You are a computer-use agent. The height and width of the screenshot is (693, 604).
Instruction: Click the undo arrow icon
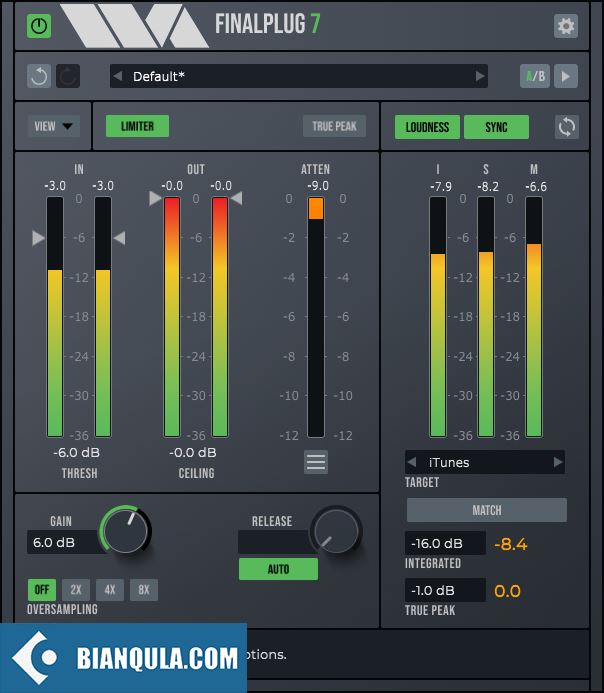click(x=39, y=76)
